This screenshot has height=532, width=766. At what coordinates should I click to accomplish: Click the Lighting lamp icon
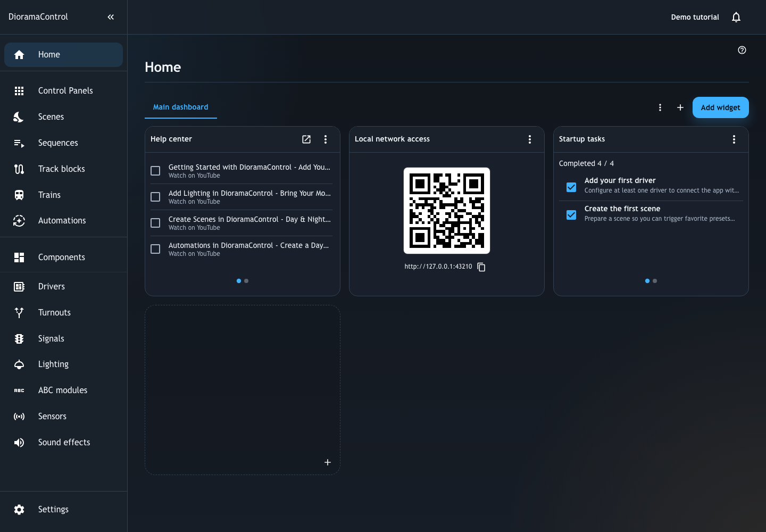[19, 364]
